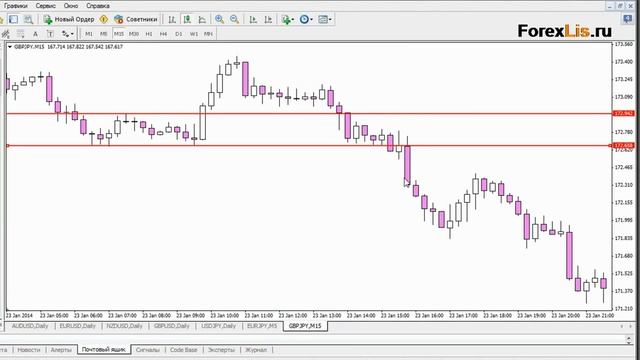Click the Новый Ордер button
Screen dimensions: 640x360
click(69, 19)
